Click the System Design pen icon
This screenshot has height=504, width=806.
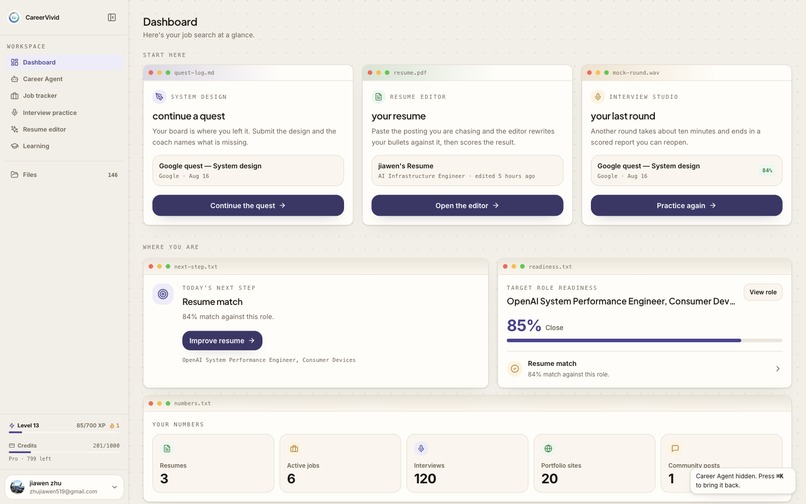tap(159, 97)
